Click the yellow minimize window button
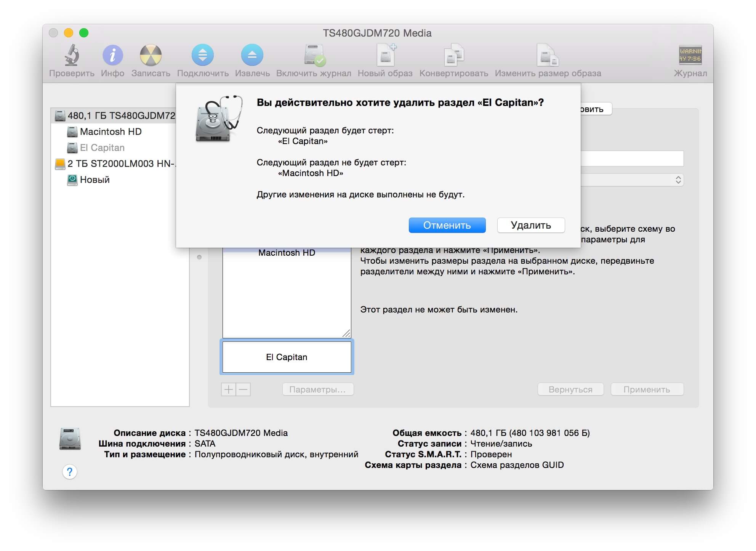Image resolution: width=756 pixels, height=551 pixels. pos(69,33)
